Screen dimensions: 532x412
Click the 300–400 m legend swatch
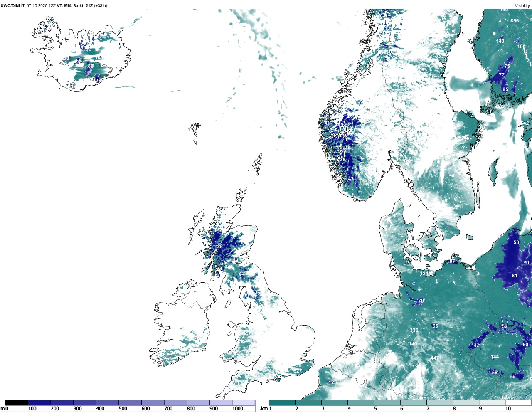85,402
